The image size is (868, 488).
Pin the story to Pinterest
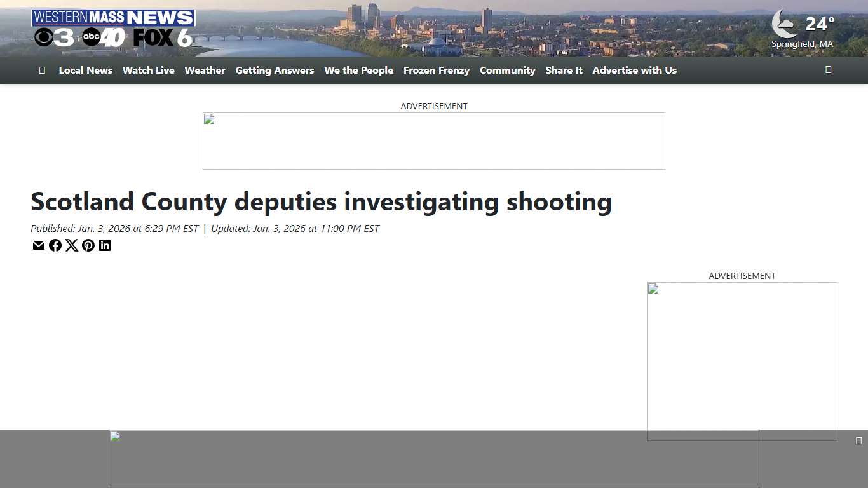pos(88,245)
